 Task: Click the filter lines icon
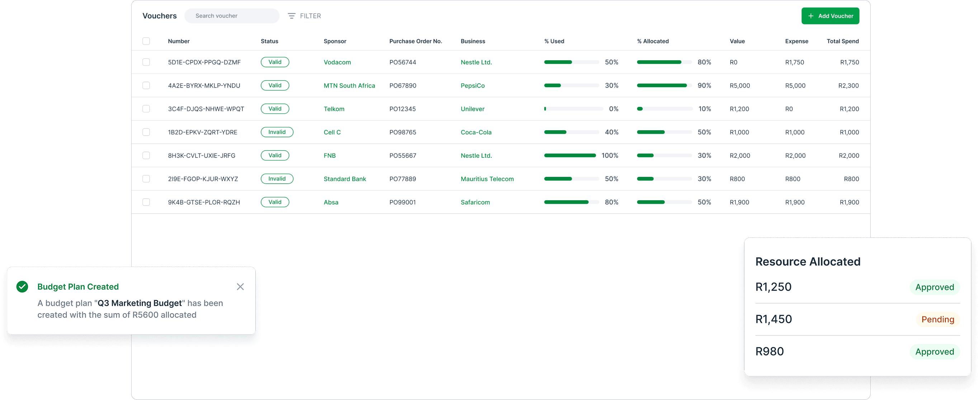coord(292,16)
